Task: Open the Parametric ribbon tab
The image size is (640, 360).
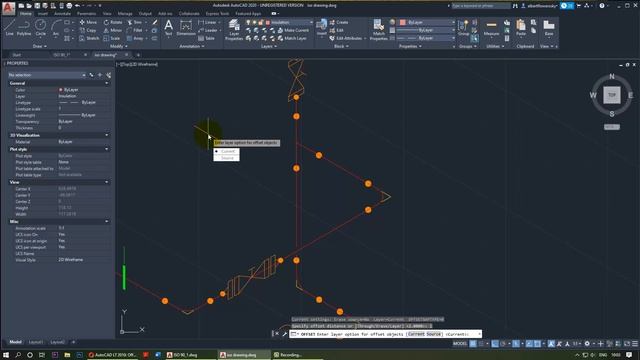Action: click(87, 13)
